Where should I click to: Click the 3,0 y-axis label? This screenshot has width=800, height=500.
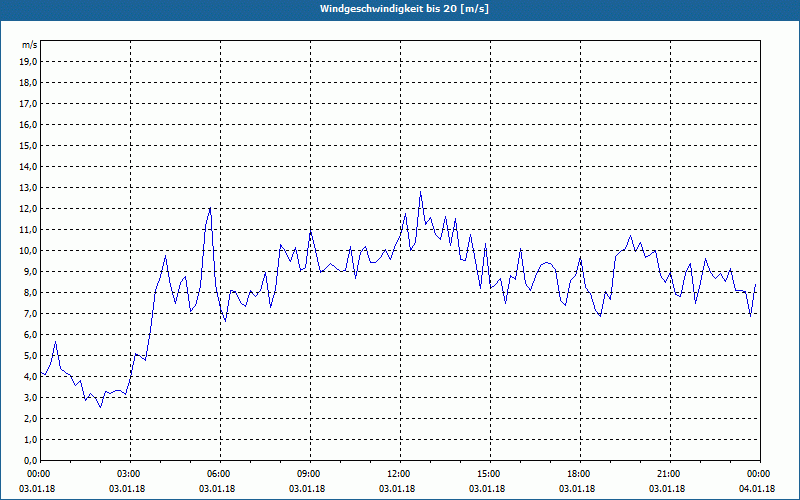(x=30, y=397)
